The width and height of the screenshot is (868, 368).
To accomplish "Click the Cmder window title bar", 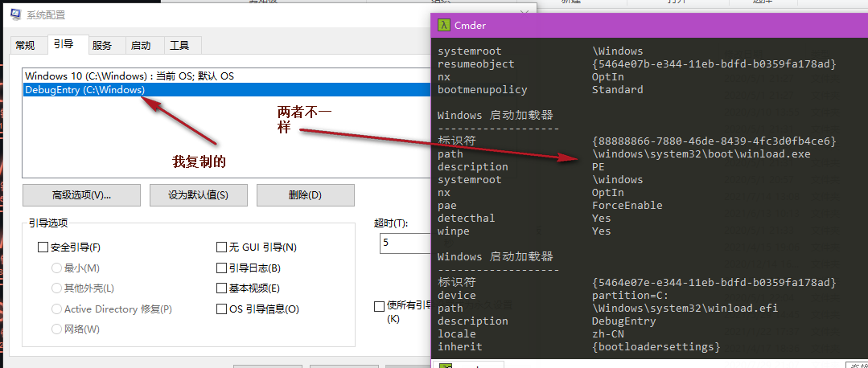I will [649, 25].
